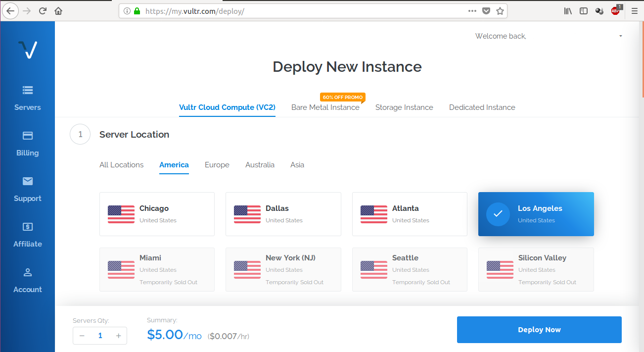
Task: Select Silicon Valley location card
Action: pyautogui.click(x=536, y=269)
